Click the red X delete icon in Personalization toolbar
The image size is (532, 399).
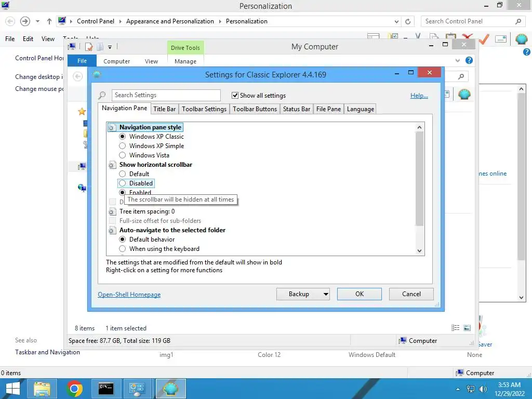(468, 36)
